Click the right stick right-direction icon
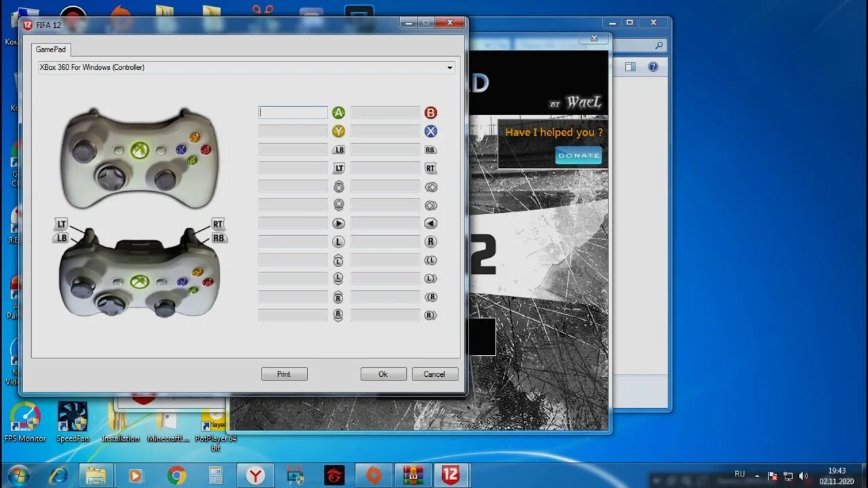This screenshot has height=488, width=868. pos(431,315)
